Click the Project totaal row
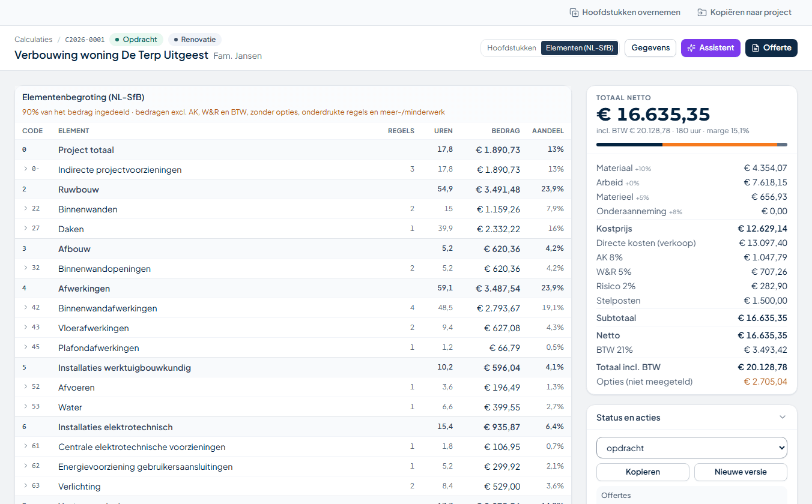The image size is (812, 504). (x=293, y=149)
